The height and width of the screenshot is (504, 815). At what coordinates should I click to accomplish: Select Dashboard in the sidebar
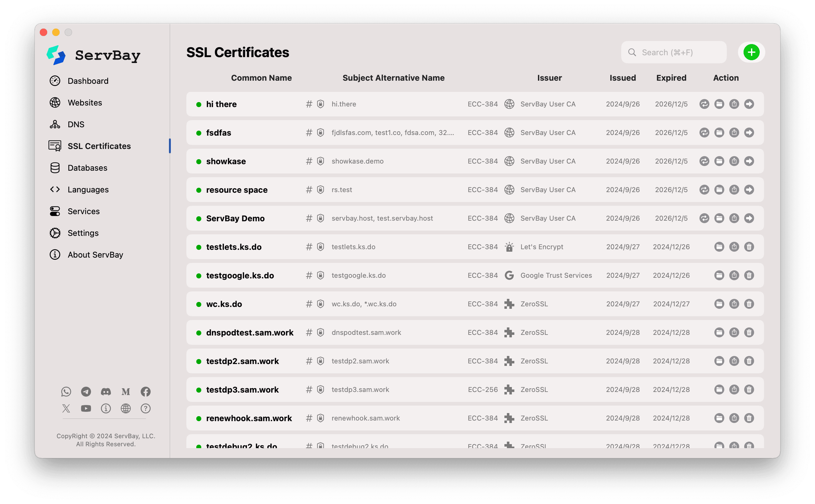pyautogui.click(x=88, y=81)
